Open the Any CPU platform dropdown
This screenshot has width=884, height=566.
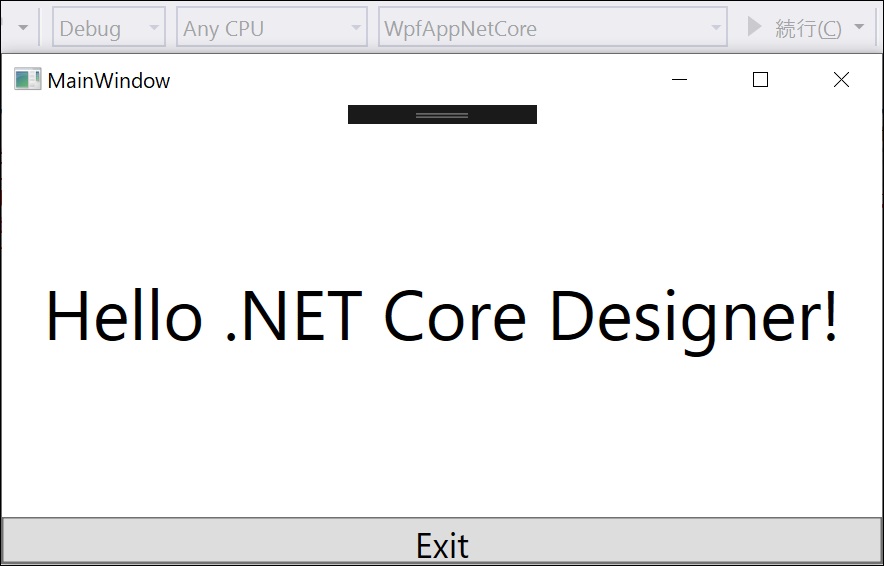pos(272,26)
